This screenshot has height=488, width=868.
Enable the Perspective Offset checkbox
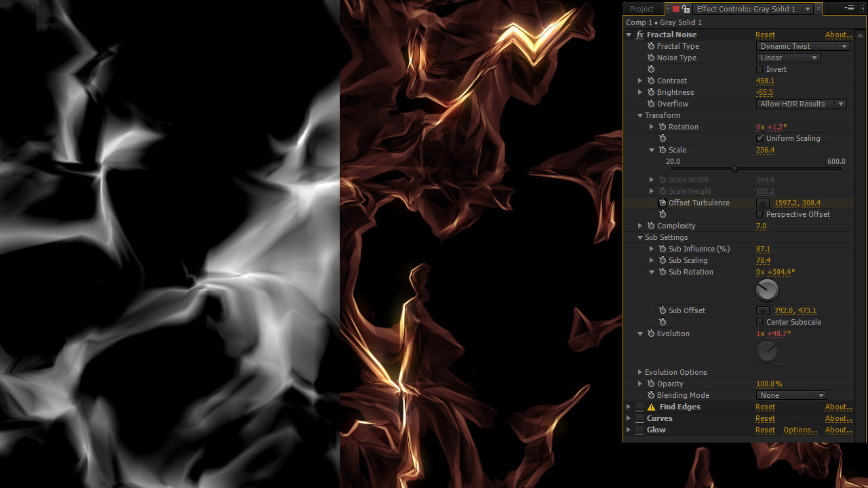point(759,214)
